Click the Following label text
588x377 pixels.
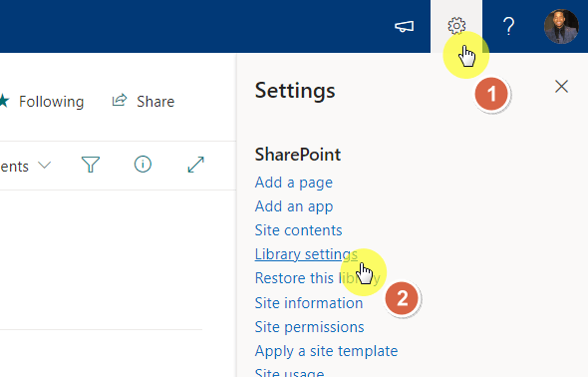click(x=52, y=102)
